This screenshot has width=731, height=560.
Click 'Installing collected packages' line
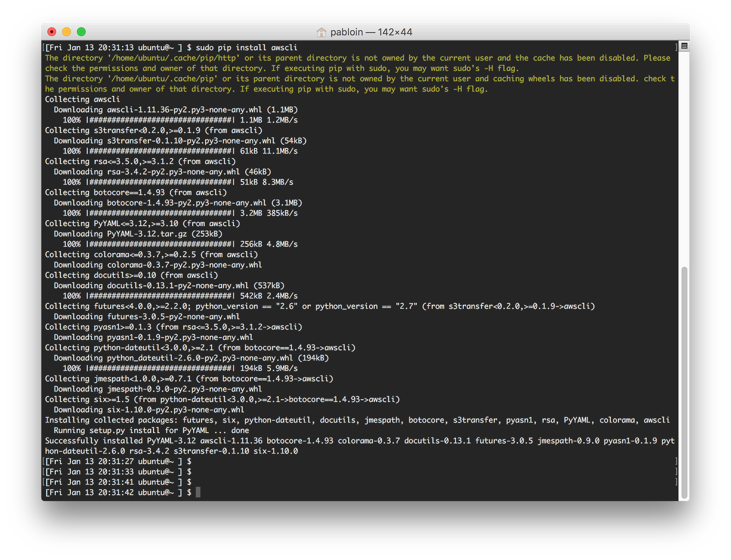[x=357, y=420]
